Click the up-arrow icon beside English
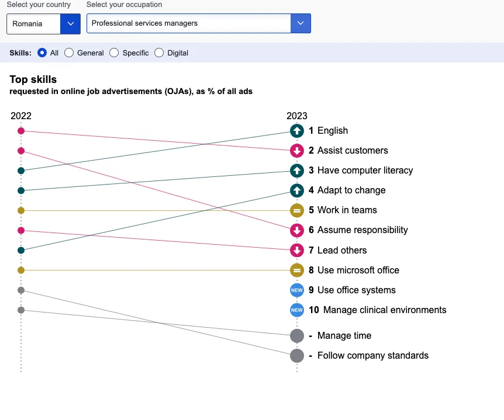The image size is (504, 420). click(297, 131)
